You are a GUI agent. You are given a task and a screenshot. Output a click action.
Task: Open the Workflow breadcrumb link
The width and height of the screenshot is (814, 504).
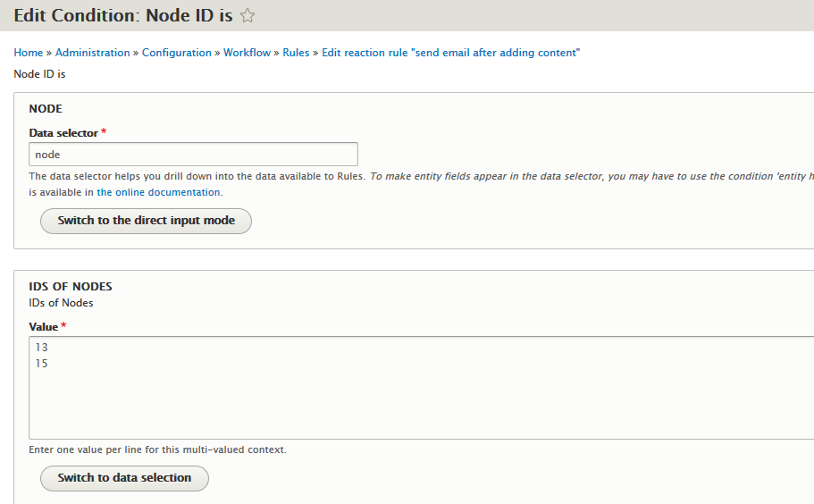point(247,53)
